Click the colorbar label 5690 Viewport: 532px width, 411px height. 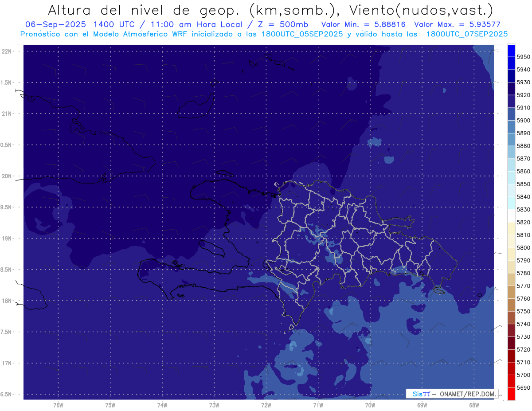coord(523,388)
